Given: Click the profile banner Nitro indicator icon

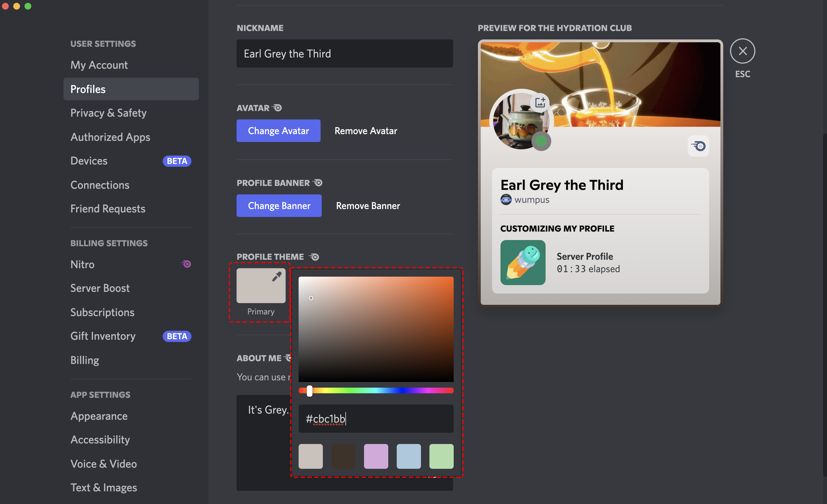Looking at the screenshot, I should [x=317, y=182].
